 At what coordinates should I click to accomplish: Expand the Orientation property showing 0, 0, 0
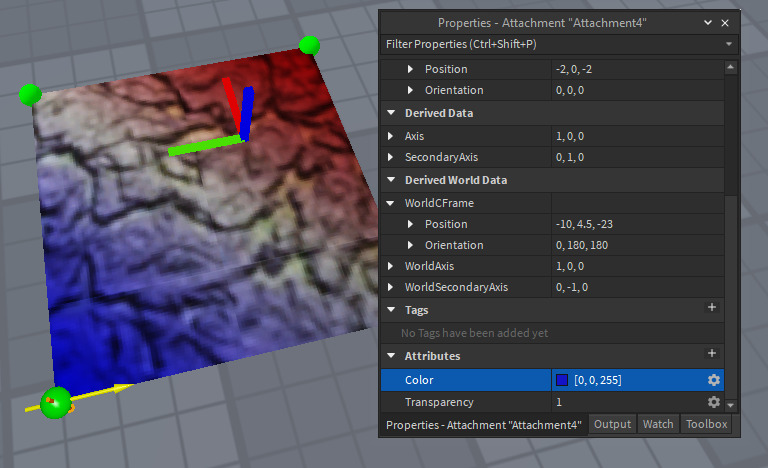click(x=410, y=90)
